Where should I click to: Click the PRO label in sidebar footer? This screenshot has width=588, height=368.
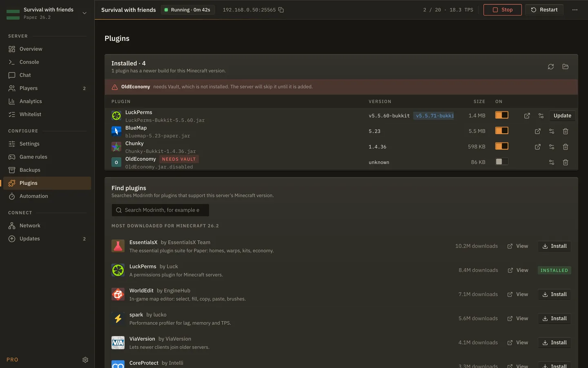12,360
